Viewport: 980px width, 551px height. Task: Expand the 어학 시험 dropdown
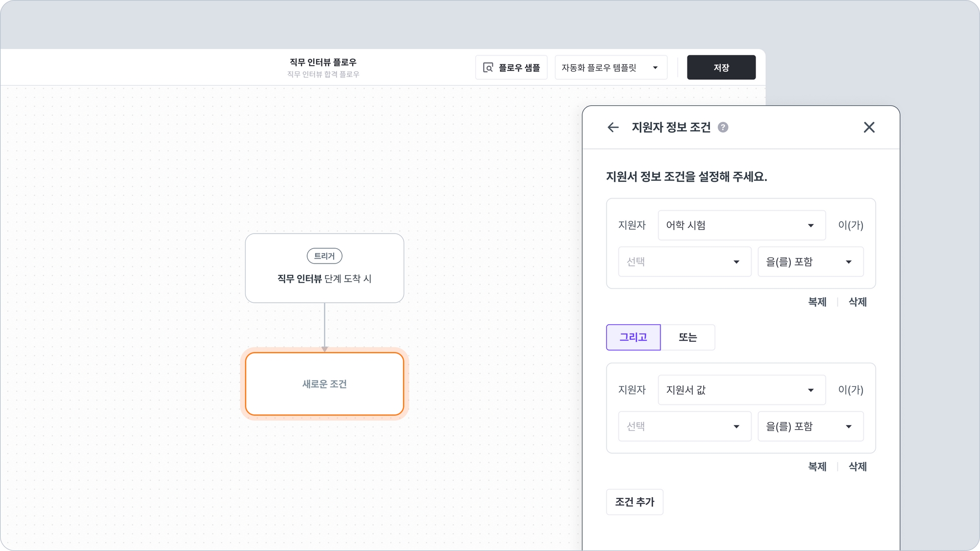click(741, 225)
